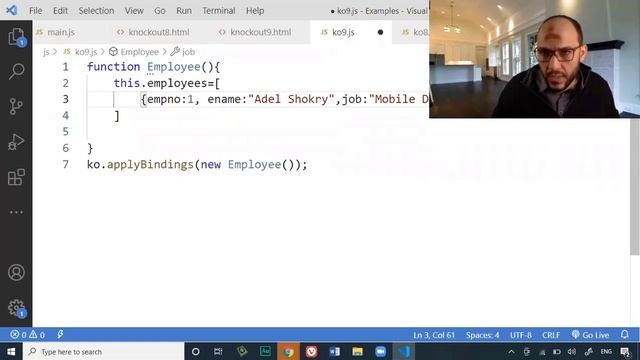Click the Type here to search box

(104, 351)
